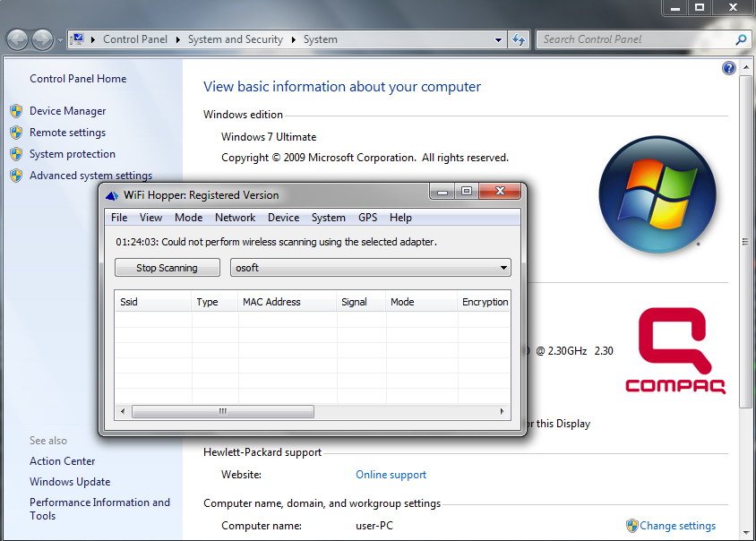Click WiFi Hopper horizontal scrollbar left arrow

(123, 411)
